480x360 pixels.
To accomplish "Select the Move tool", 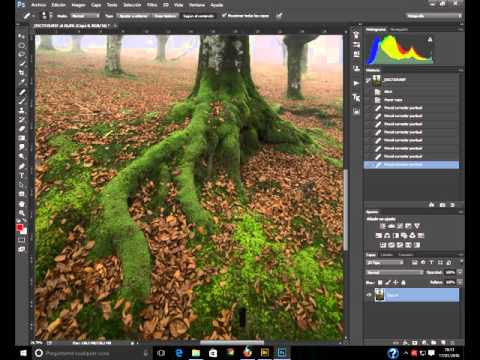I will tap(22, 36).
